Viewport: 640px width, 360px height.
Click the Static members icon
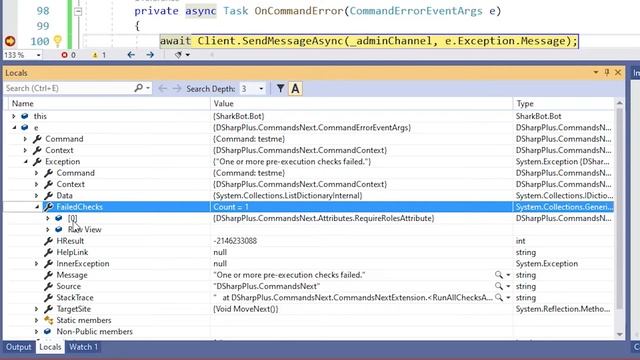[48, 320]
